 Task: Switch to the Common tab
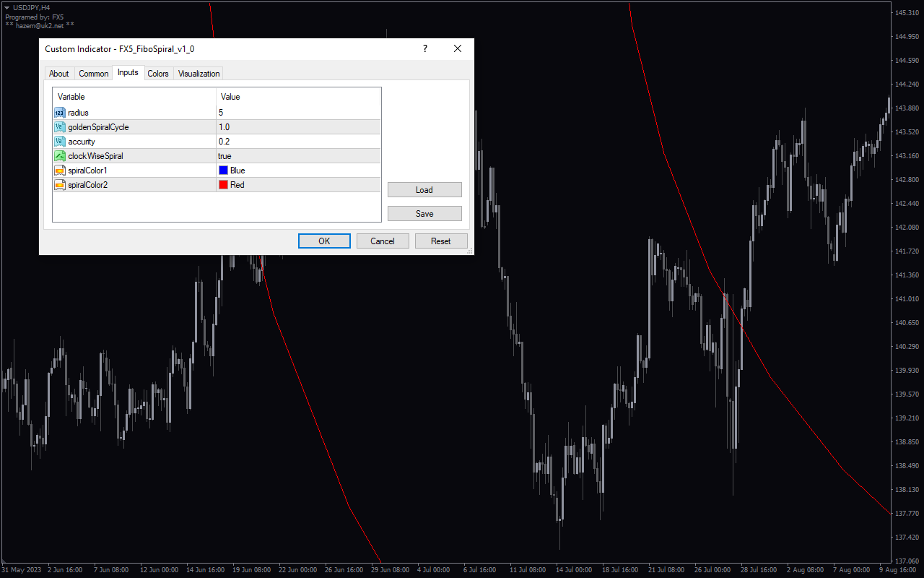pyautogui.click(x=94, y=74)
